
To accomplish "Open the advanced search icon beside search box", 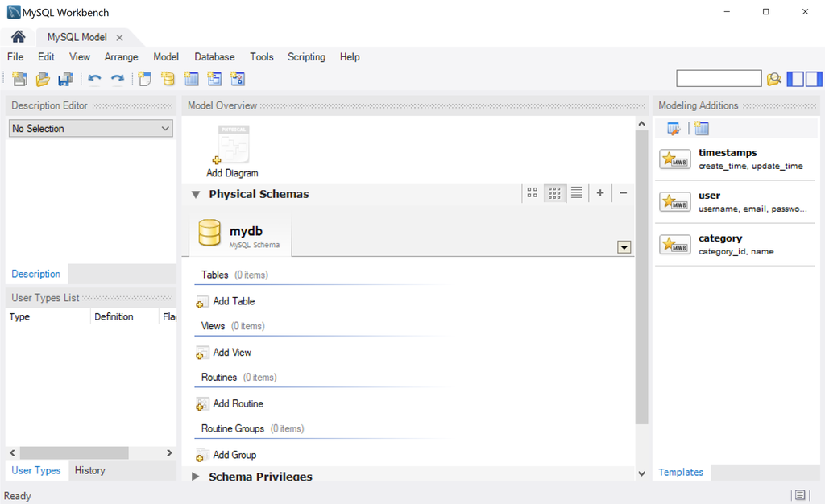I will pyautogui.click(x=773, y=78).
